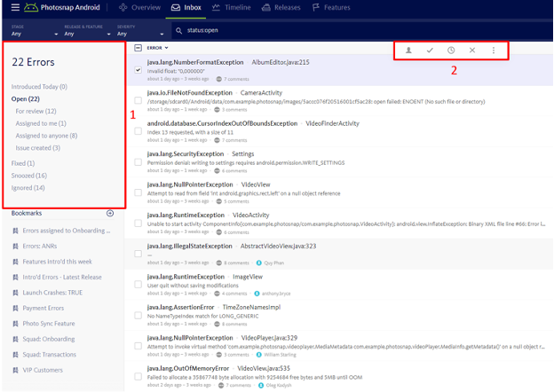Viewport: 554px width, 392px height.
Task: Open the Stage filter dropdown
Action: point(35,31)
